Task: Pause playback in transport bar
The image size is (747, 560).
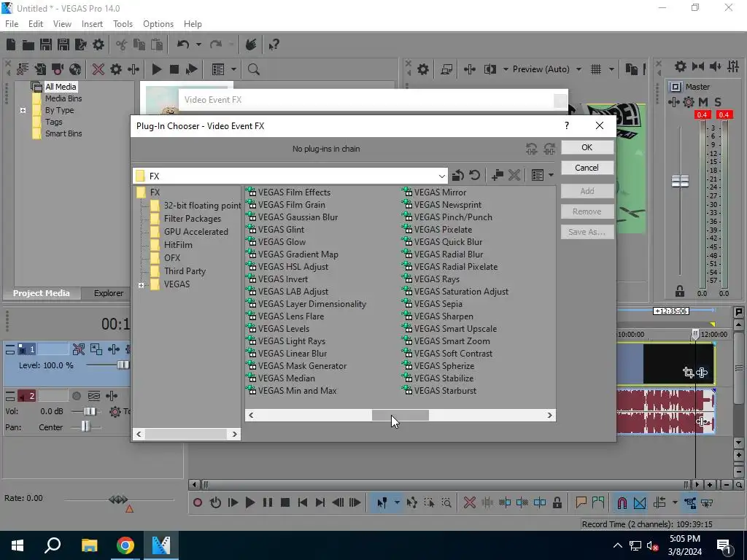Action: coord(268,502)
